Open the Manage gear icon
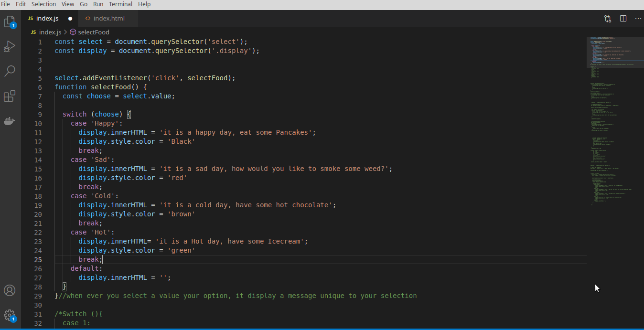The image size is (644, 330). [10, 315]
